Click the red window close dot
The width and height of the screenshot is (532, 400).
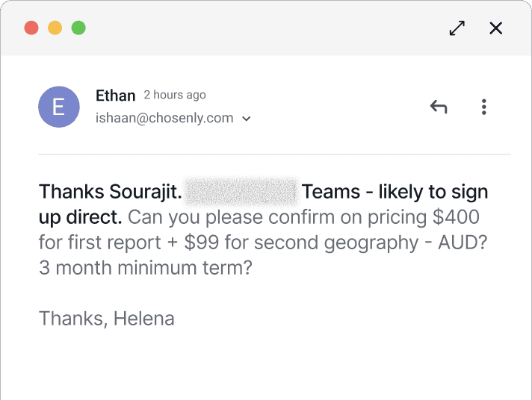pyautogui.click(x=31, y=28)
